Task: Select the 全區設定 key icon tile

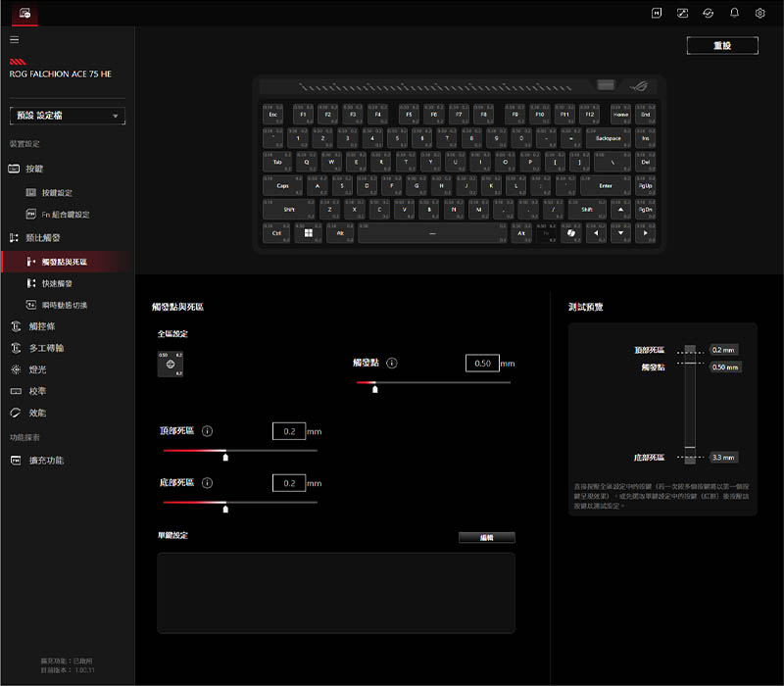Action: point(171,364)
